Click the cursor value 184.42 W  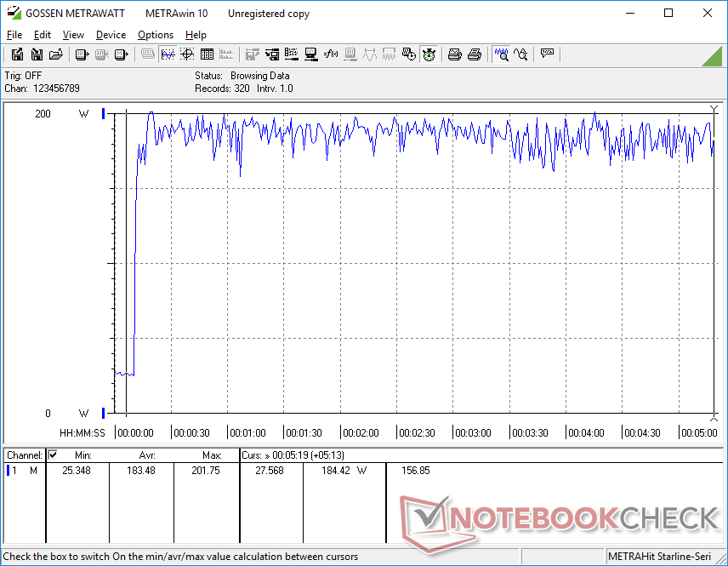(344, 471)
